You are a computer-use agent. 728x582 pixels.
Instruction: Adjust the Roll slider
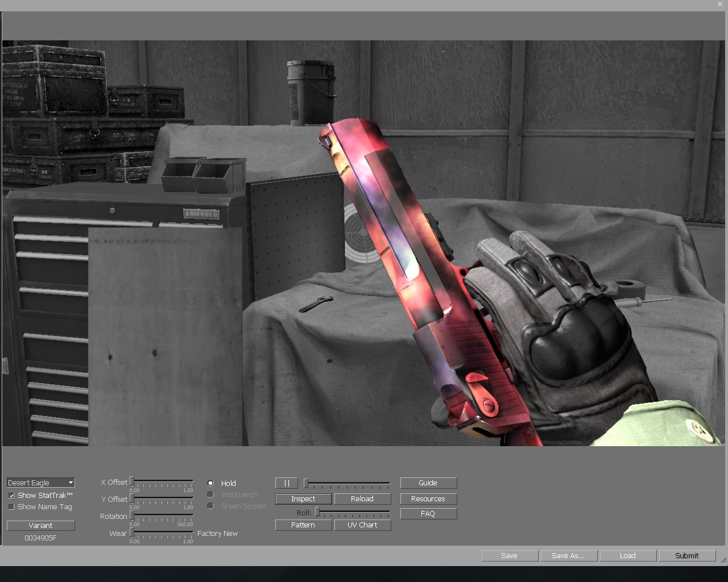coord(353,513)
